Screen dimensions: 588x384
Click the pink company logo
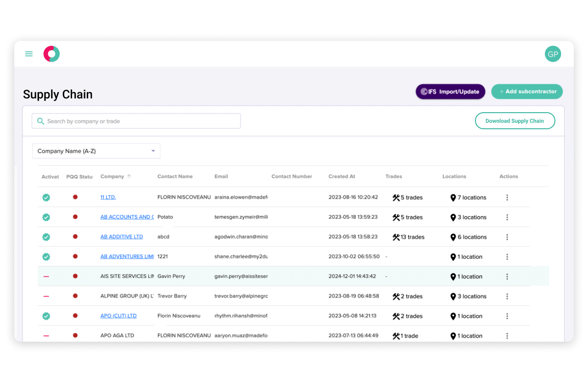pyautogui.click(x=51, y=54)
